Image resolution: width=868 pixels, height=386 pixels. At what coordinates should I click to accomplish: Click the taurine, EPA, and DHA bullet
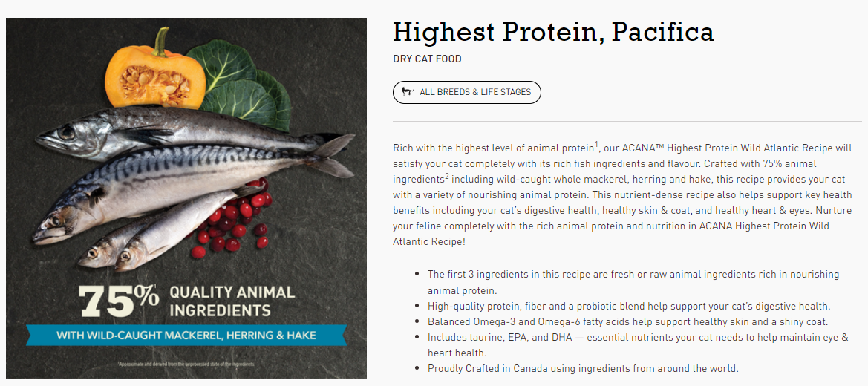coord(638,344)
